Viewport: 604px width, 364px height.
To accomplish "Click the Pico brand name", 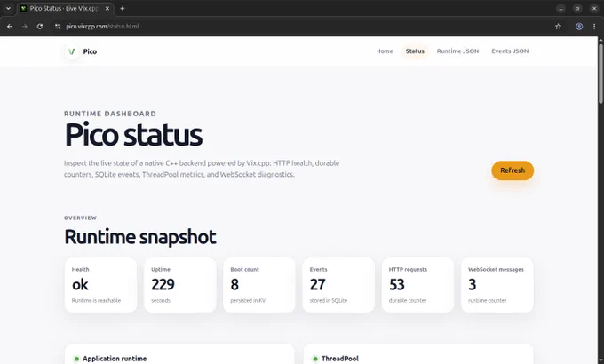I will click(90, 51).
